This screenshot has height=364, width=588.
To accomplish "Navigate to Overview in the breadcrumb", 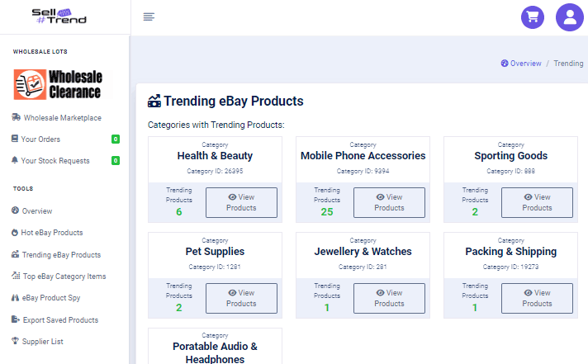I will (x=525, y=64).
